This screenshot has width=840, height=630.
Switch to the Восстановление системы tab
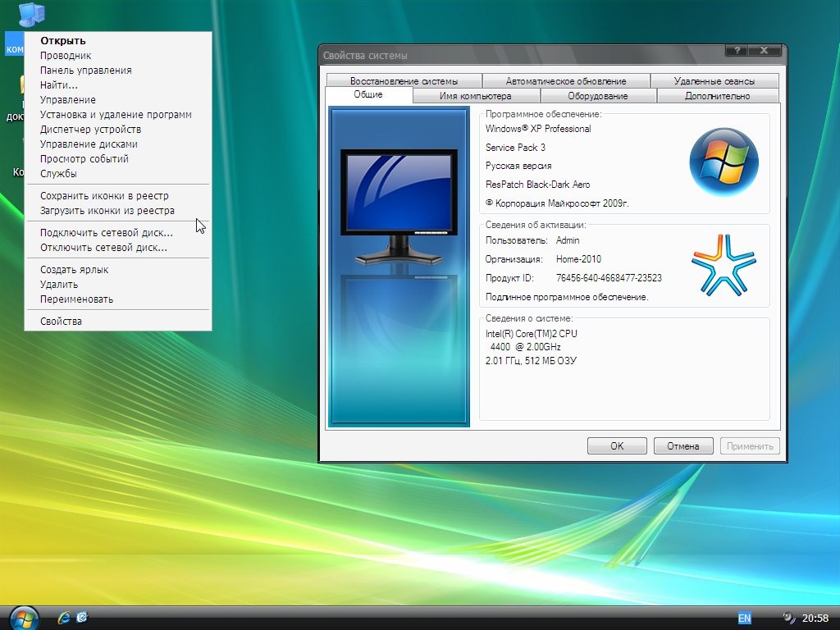pos(404,81)
